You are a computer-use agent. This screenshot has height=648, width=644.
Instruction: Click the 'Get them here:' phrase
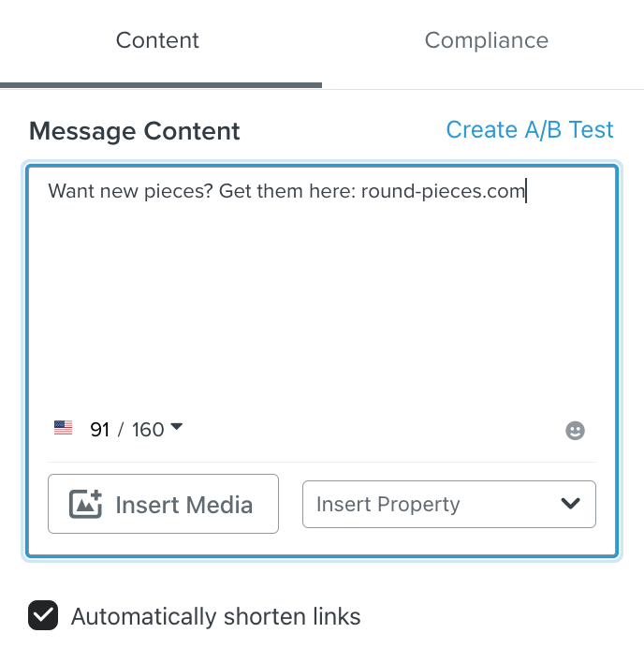(287, 192)
